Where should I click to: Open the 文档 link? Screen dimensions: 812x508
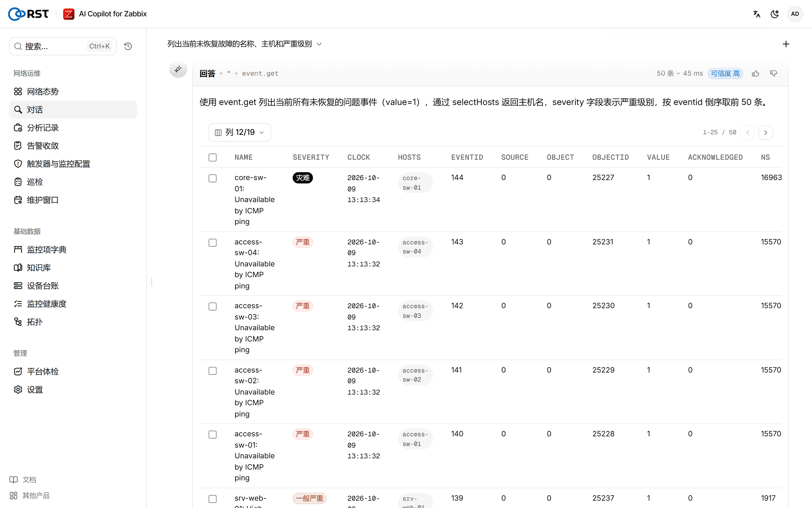23,479
